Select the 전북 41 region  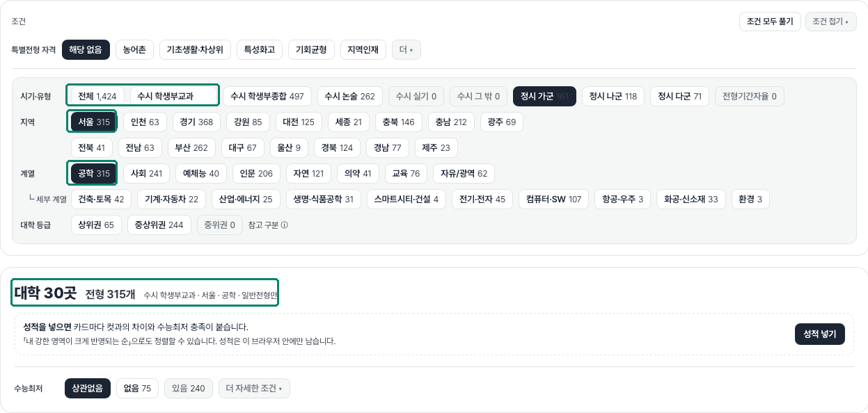coord(91,148)
